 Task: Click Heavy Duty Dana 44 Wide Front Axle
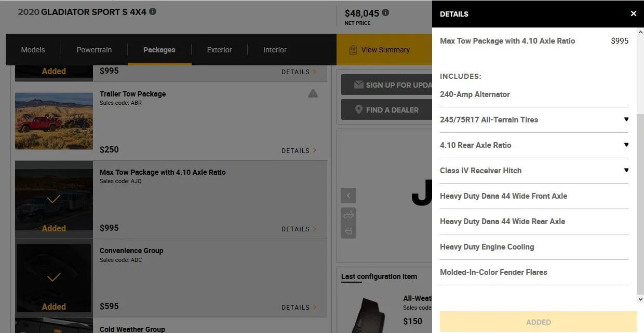point(503,196)
